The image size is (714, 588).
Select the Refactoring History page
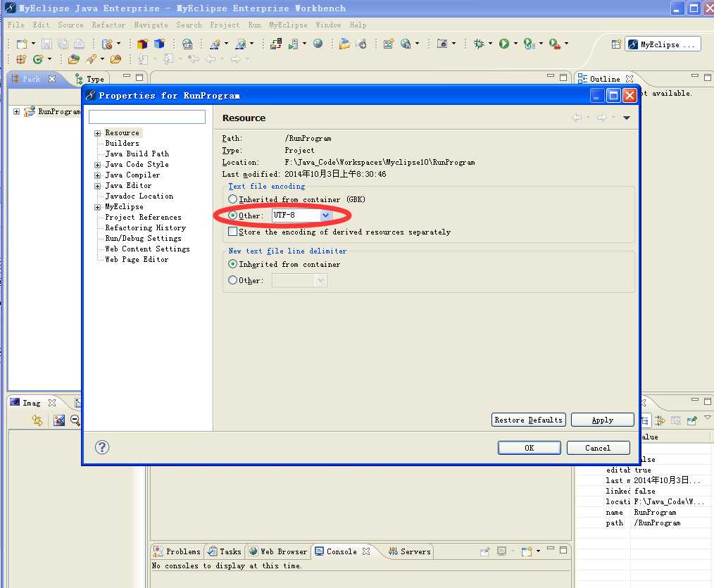(145, 227)
